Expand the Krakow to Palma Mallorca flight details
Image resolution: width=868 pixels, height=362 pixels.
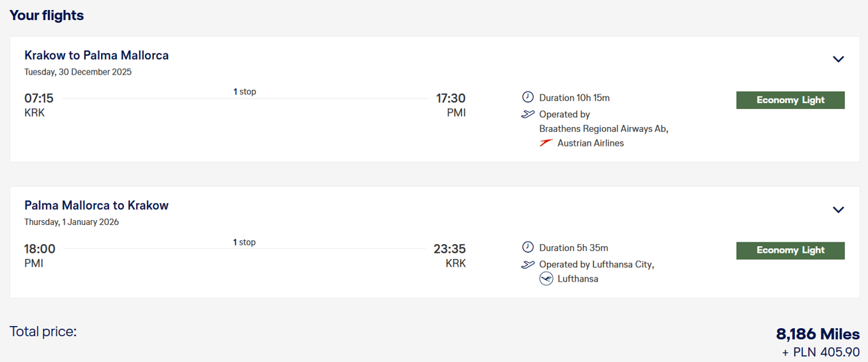[x=838, y=59]
